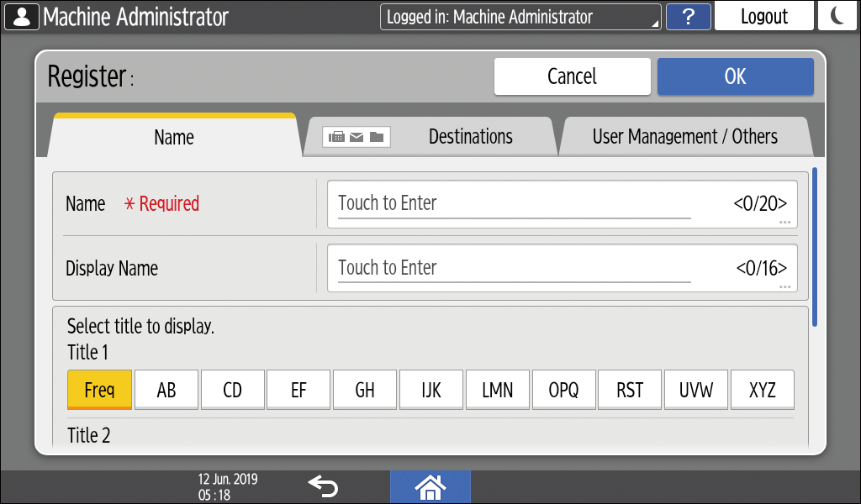Open help with the question mark icon
The width and height of the screenshot is (861, 504).
click(x=688, y=17)
